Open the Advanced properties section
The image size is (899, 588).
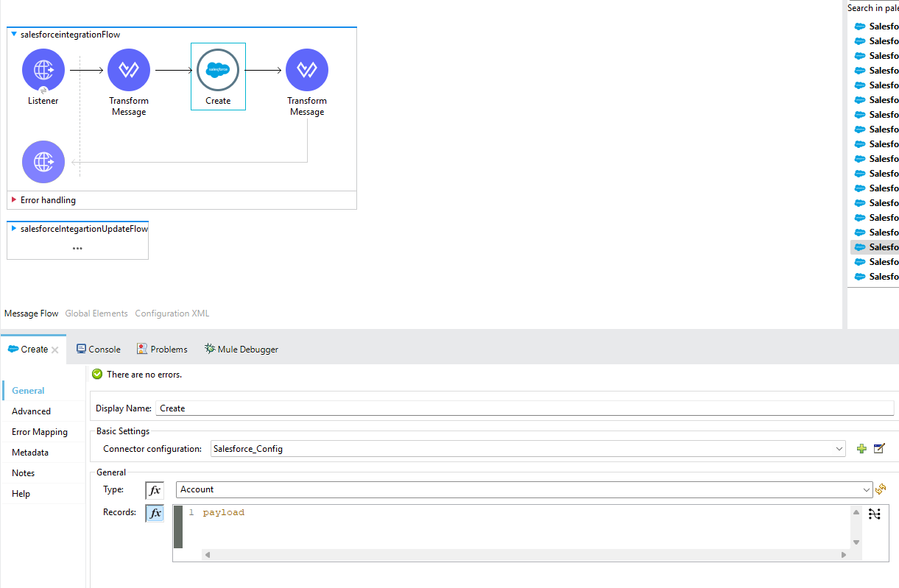tap(32, 411)
